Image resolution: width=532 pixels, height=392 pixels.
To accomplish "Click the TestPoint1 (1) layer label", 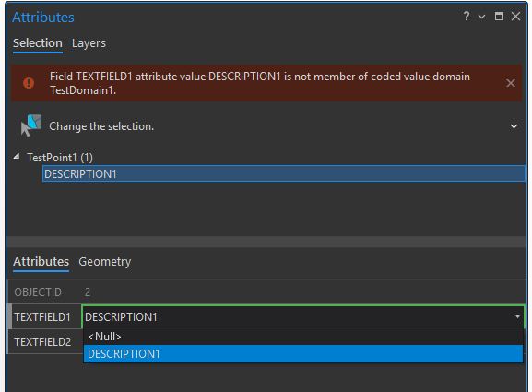I will point(60,158).
